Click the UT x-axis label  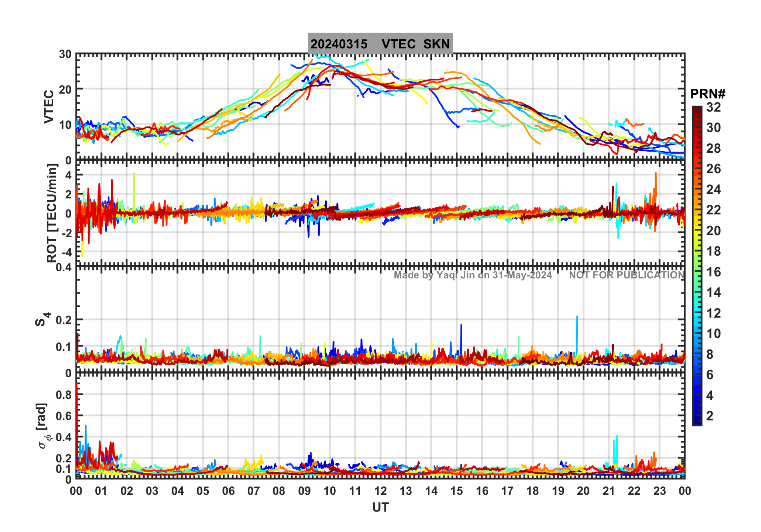pos(380,507)
